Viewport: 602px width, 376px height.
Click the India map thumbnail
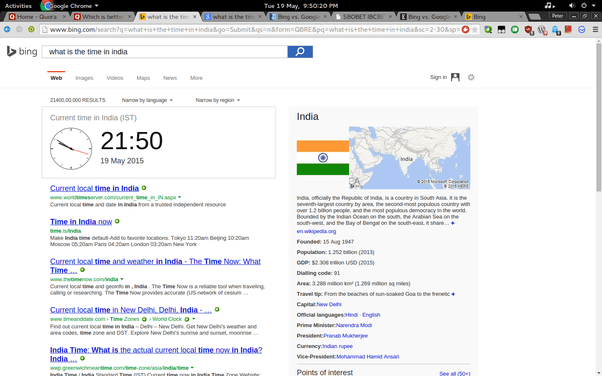(x=409, y=157)
